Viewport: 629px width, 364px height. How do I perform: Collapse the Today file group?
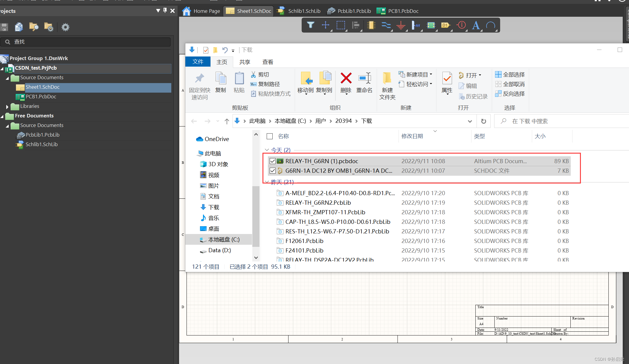(x=267, y=150)
